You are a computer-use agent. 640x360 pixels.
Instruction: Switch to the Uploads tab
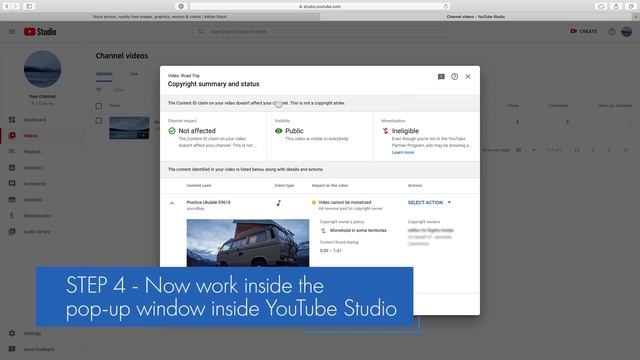(x=104, y=74)
